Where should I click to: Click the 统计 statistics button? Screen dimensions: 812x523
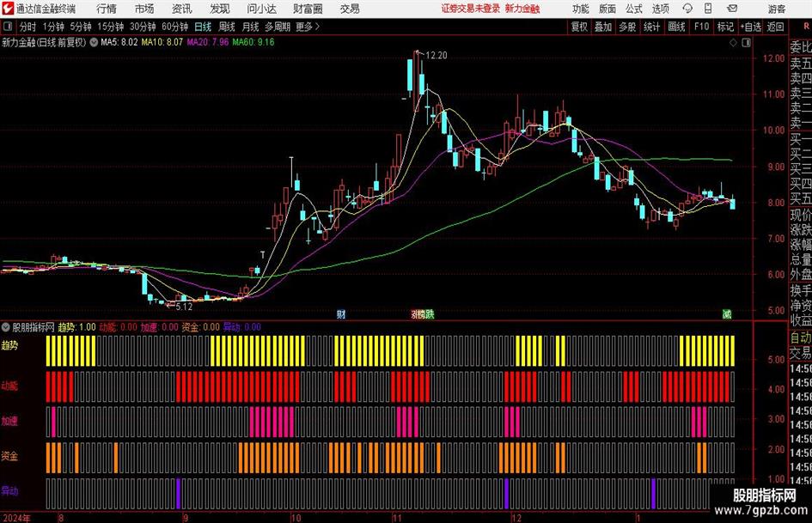(x=652, y=27)
